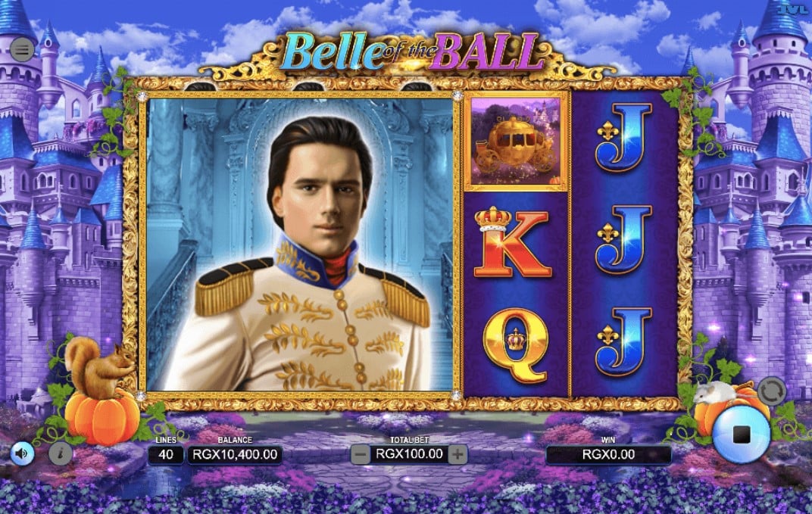This screenshot has height=514, width=812.
Task: Stop the spinning reels
Action: point(741,434)
